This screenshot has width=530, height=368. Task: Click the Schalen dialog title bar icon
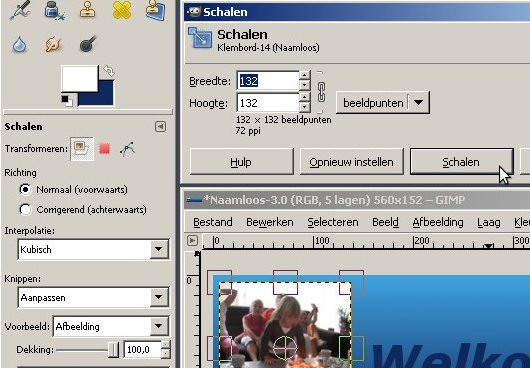click(194, 12)
